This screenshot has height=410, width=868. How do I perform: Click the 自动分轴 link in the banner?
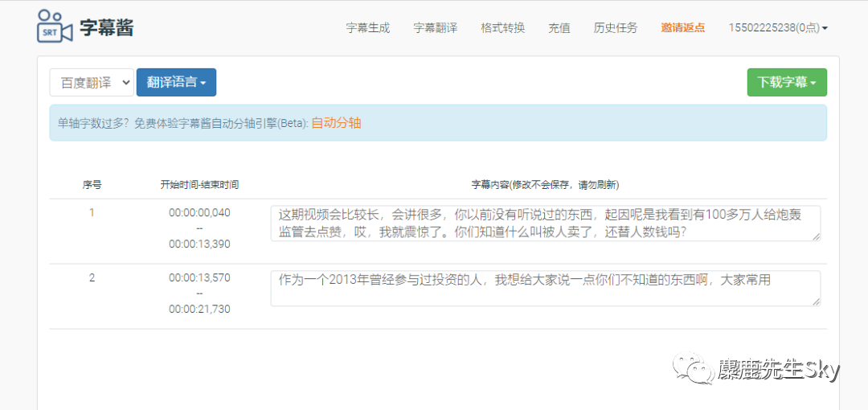(336, 123)
